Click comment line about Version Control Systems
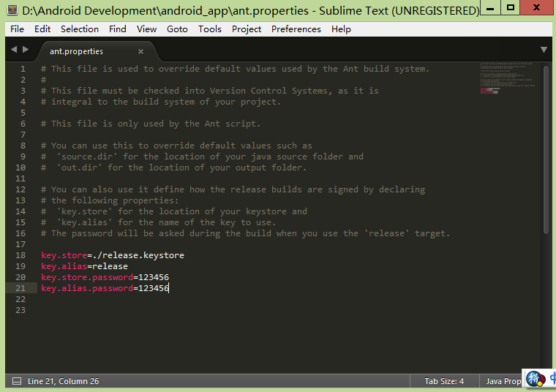 [x=210, y=91]
